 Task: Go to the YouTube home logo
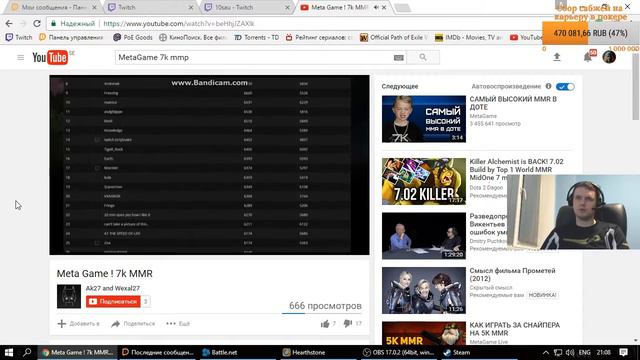(x=50, y=58)
